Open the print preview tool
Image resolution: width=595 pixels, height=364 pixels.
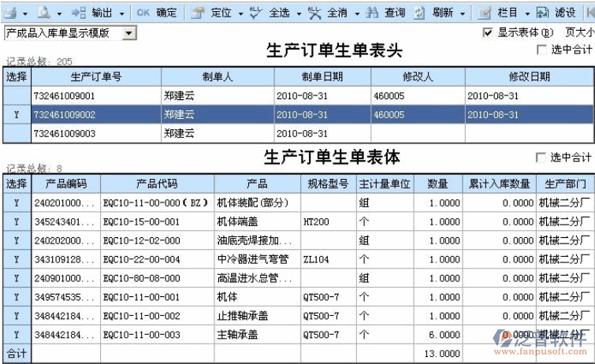click(x=43, y=13)
